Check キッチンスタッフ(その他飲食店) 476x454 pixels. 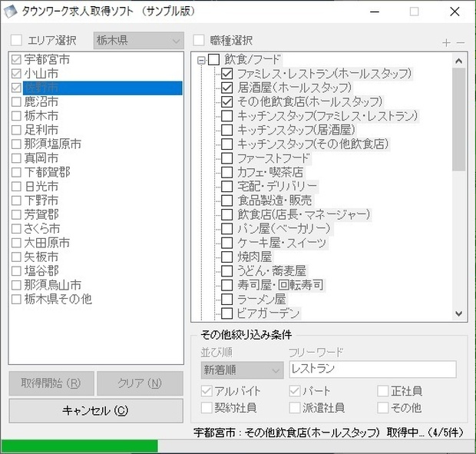(x=227, y=144)
